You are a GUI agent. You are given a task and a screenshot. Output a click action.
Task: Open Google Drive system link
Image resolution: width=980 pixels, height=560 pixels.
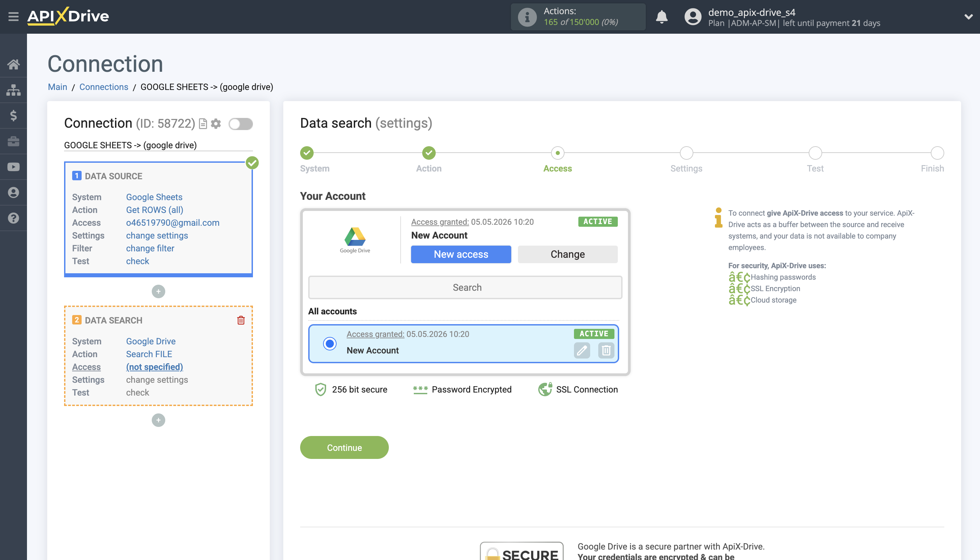pyautogui.click(x=150, y=342)
